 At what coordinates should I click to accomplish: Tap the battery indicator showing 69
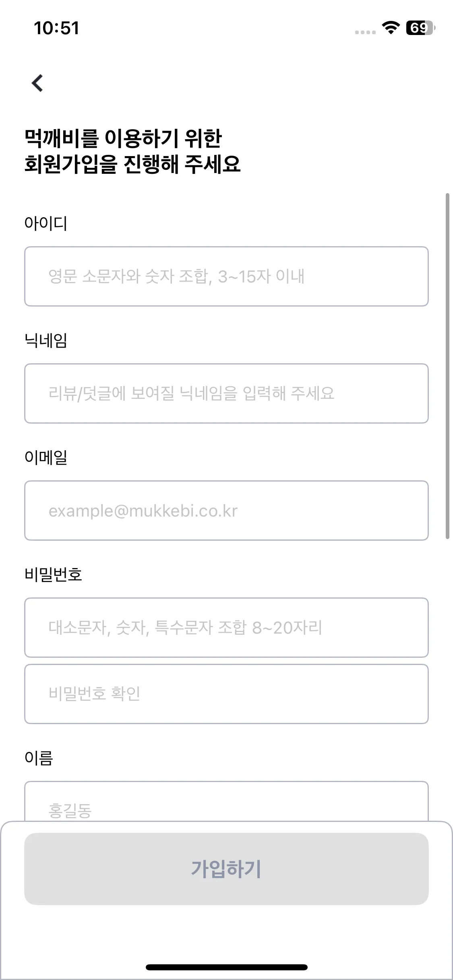[421, 28]
